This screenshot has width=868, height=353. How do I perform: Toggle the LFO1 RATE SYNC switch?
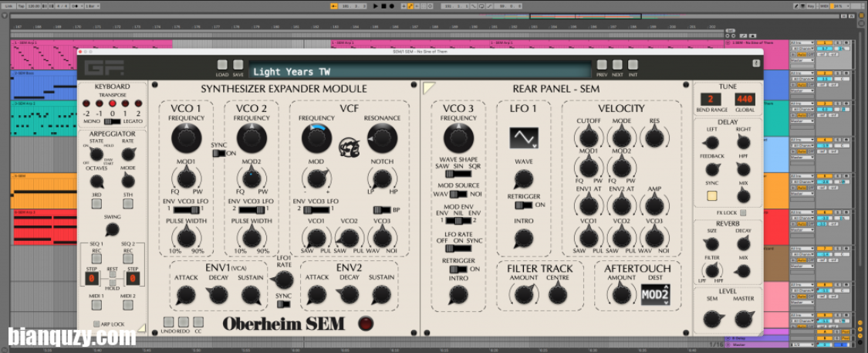click(x=283, y=304)
